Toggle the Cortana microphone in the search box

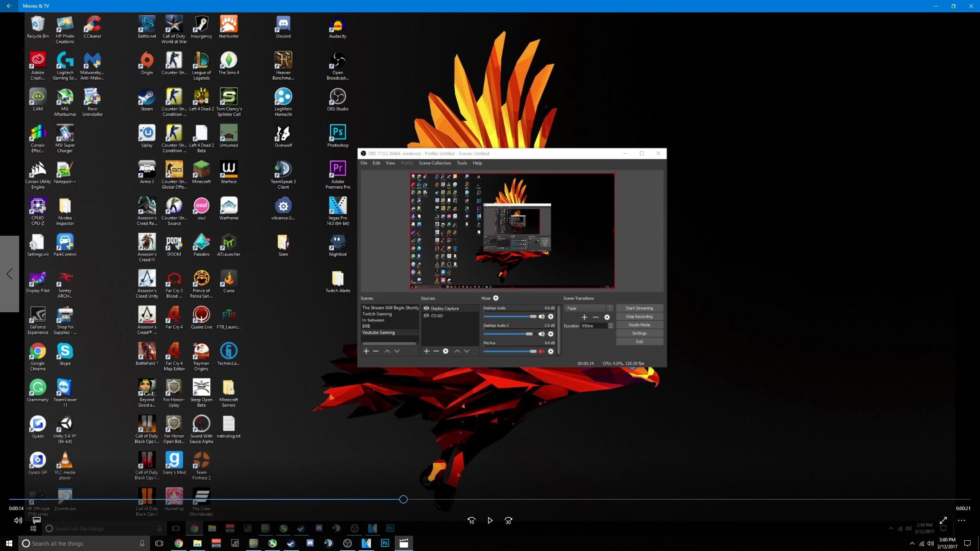coord(142,543)
